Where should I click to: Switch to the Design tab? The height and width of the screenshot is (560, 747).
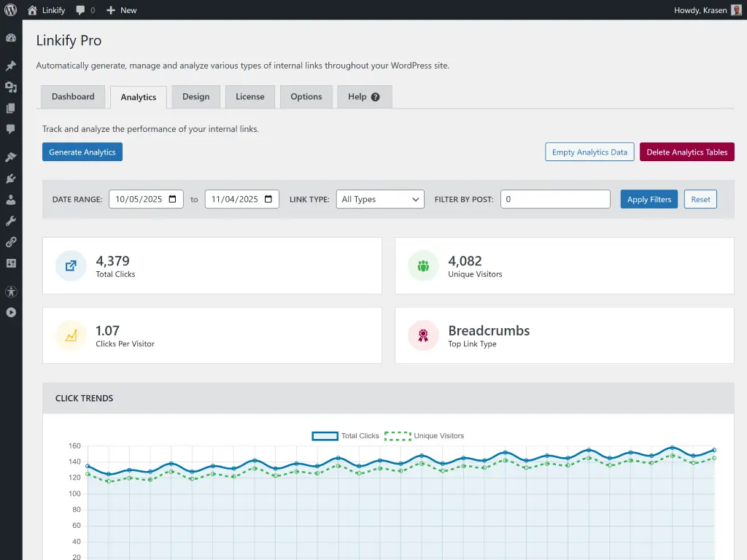tap(196, 96)
